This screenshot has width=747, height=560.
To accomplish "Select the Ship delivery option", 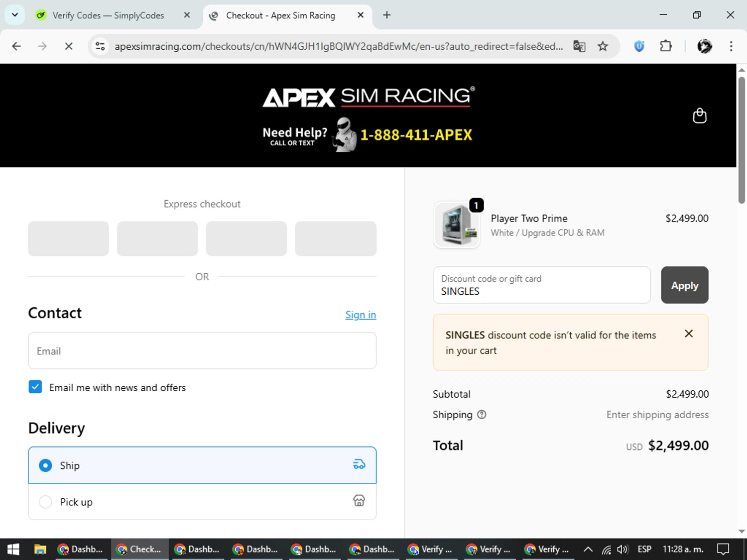I will [x=202, y=465].
